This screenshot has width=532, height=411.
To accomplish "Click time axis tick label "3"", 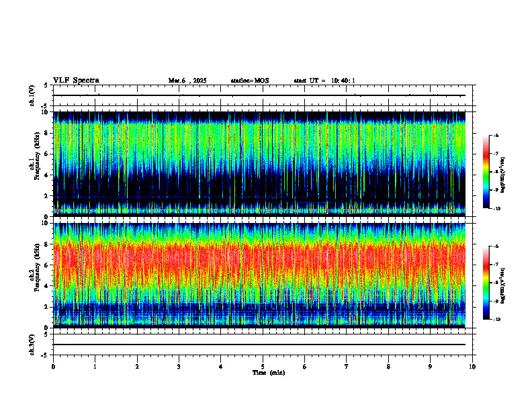I will pyautogui.click(x=179, y=367).
